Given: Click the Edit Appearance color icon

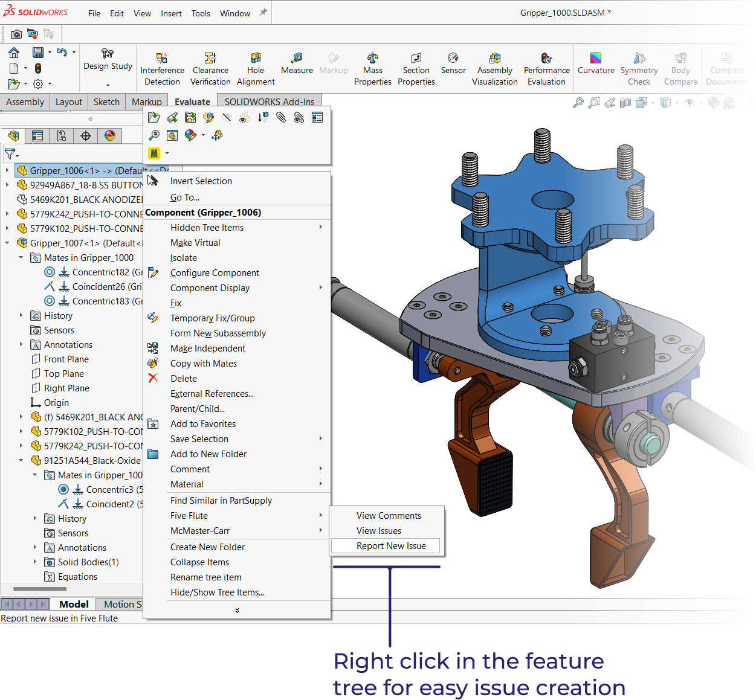Looking at the screenshot, I should pos(190,135).
